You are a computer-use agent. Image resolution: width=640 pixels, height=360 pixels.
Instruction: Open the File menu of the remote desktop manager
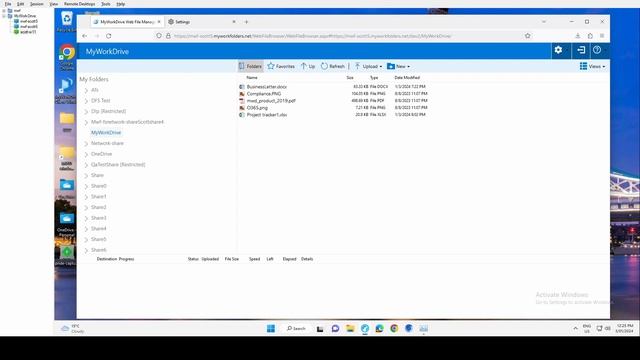click(x=8, y=4)
